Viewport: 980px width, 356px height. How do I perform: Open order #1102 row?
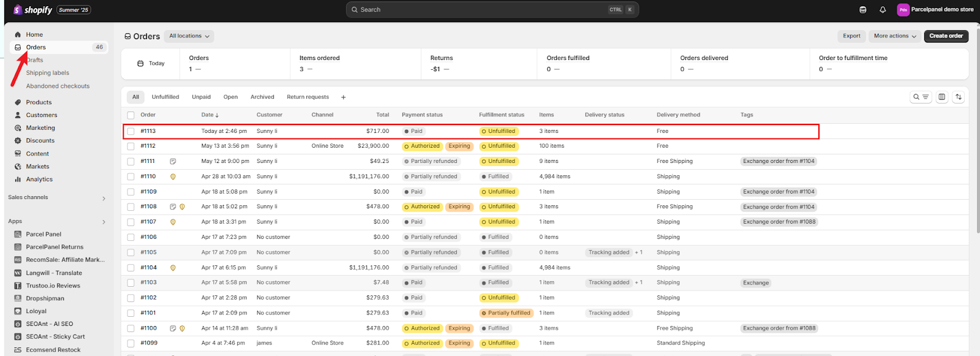tap(545, 298)
